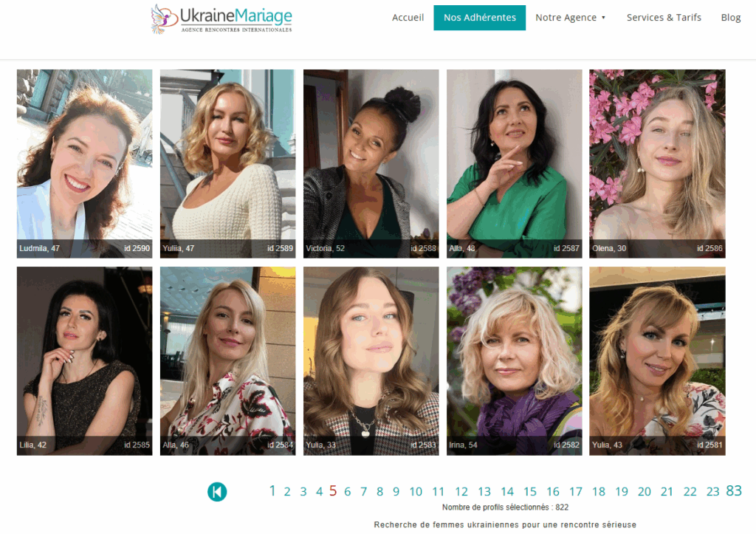756x534 pixels.
Task: Open Victoria, 52 profile id 2588
Action: coord(371,163)
